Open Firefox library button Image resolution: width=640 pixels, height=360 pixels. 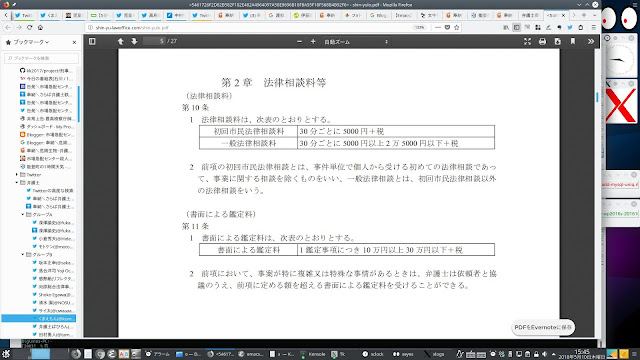coord(506,27)
